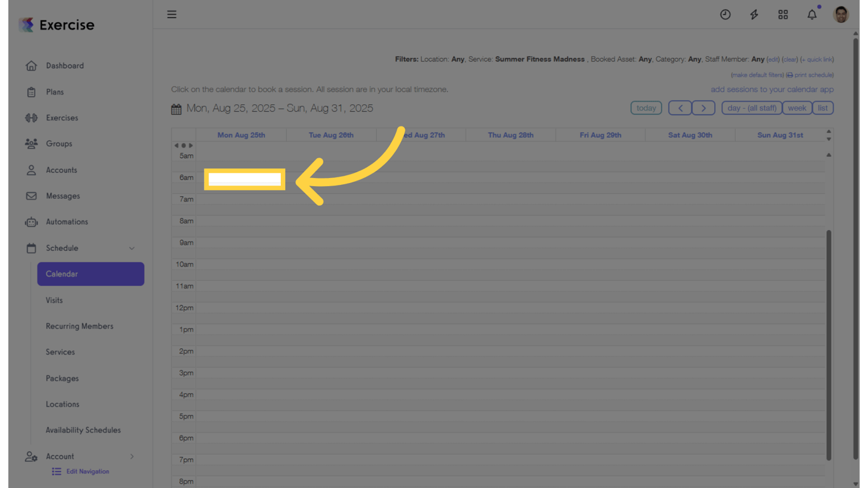The height and width of the screenshot is (488, 868).
Task: Open the lightning bolt quick actions
Action: tap(754, 15)
